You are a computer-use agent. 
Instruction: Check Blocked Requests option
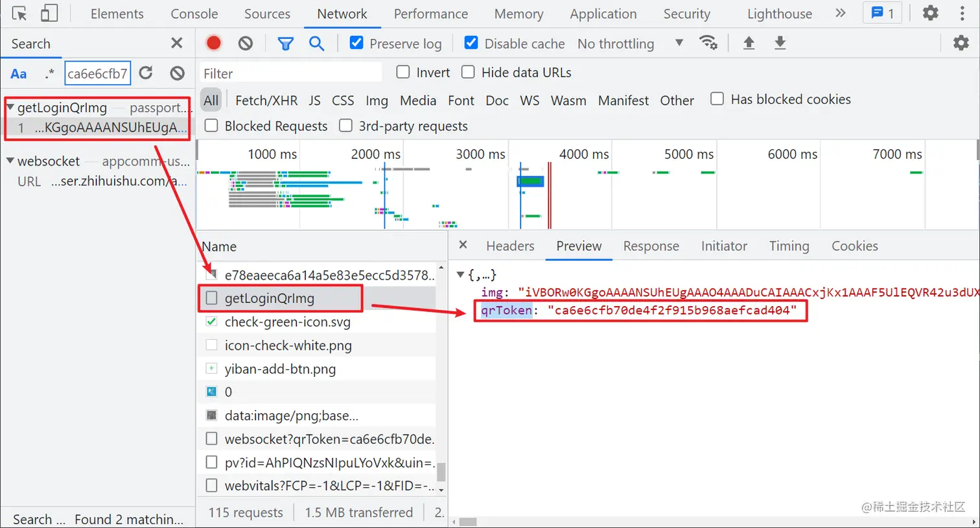click(211, 125)
